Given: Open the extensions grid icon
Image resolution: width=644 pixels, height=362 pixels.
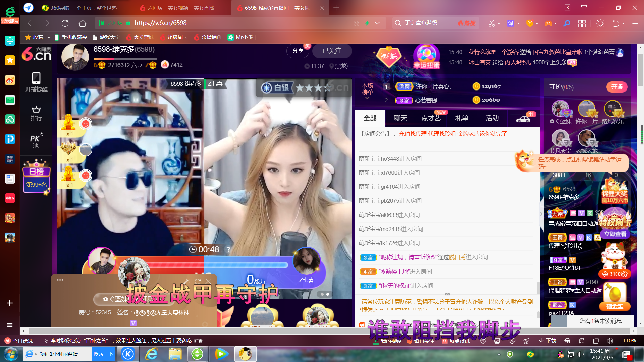Looking at the screenshot, I should point(582,23).
